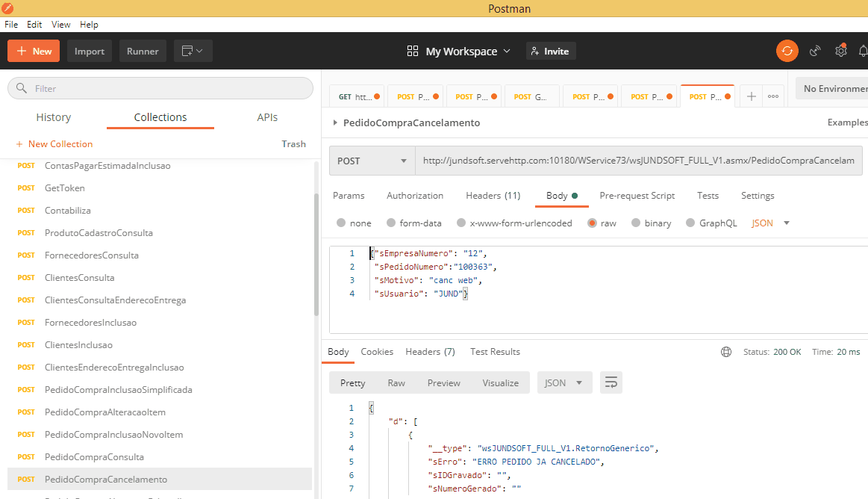The image size is (868, 499).
Task: Click the Filter search field
Action: coord(160,88)
